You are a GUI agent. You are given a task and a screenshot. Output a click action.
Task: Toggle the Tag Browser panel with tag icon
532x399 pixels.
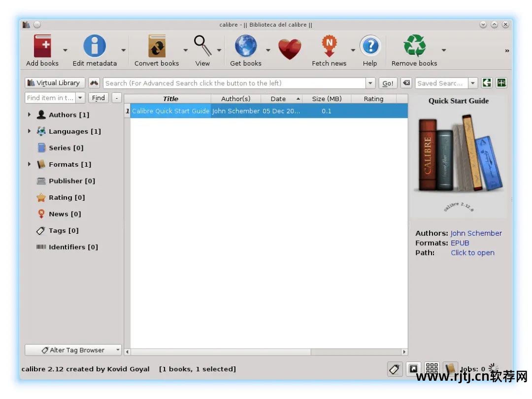click(395, 369)
